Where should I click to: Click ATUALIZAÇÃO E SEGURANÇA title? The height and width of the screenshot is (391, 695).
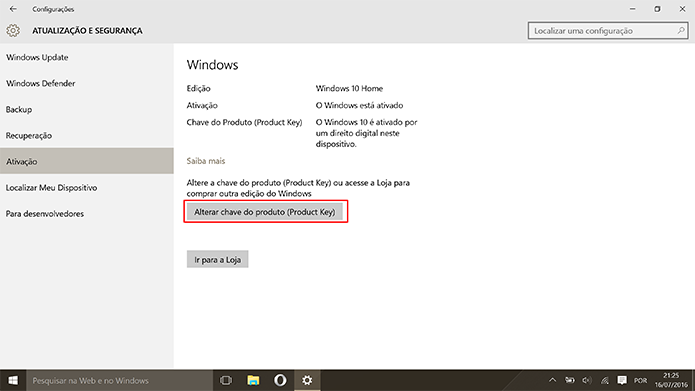(x=87, y=31)
